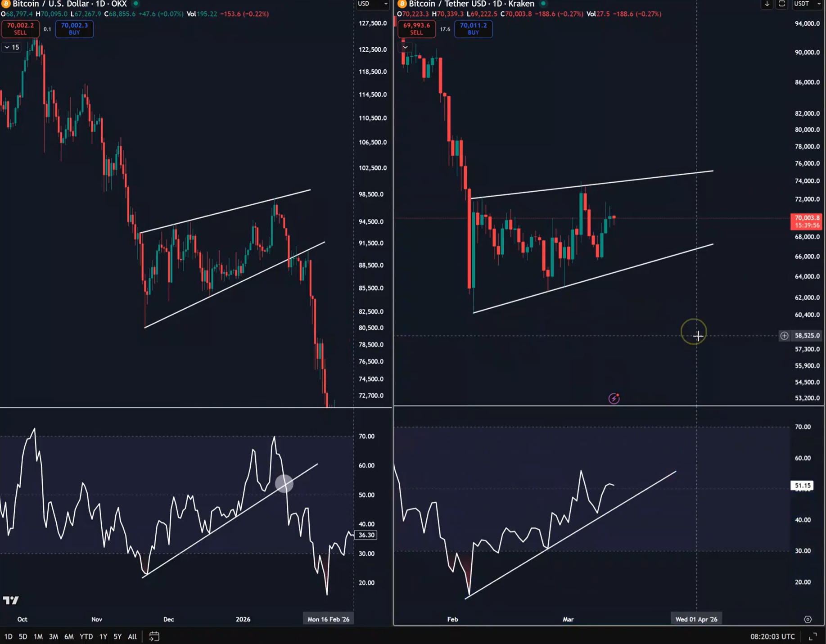Click the Bitcoin / U.S. Dollar chart title
Image resolution: width=826 pixels, height=644 pixels.
[69, 4]
